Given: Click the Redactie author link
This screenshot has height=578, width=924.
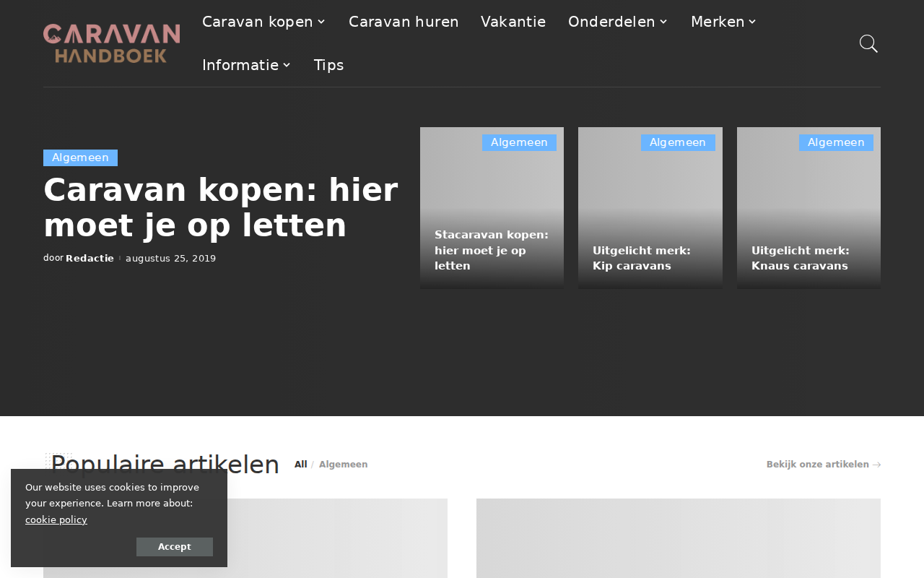Looking at the screenshot, I should pyautogui.click(x=90, y=258).
